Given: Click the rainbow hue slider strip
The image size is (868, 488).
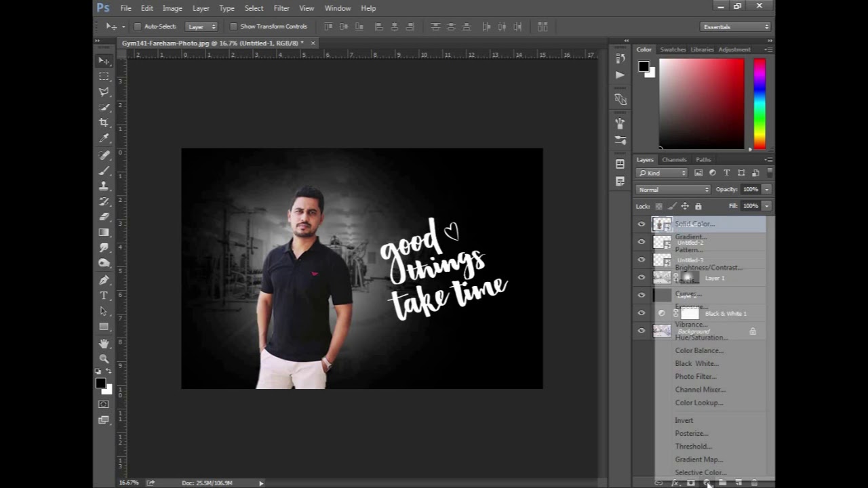Looking at the screenshot, I should [759, 104].
